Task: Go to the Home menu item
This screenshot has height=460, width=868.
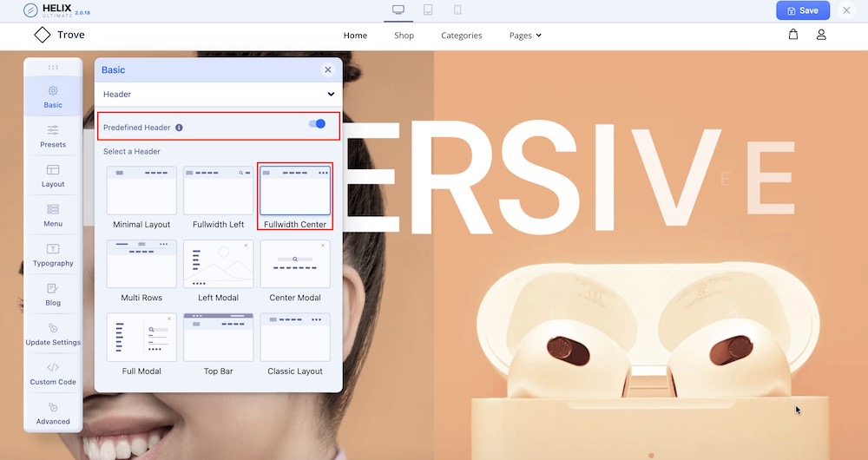Action: point(355,36)
